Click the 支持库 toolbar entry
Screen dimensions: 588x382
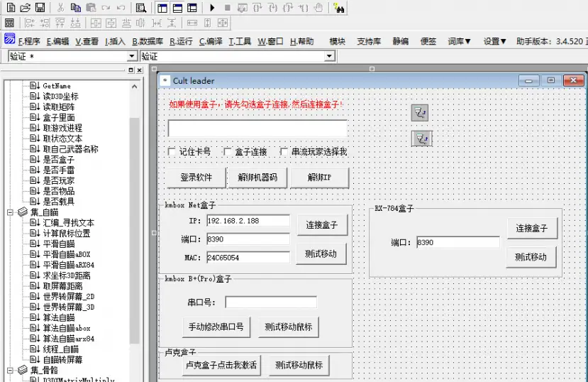(369, 41)
